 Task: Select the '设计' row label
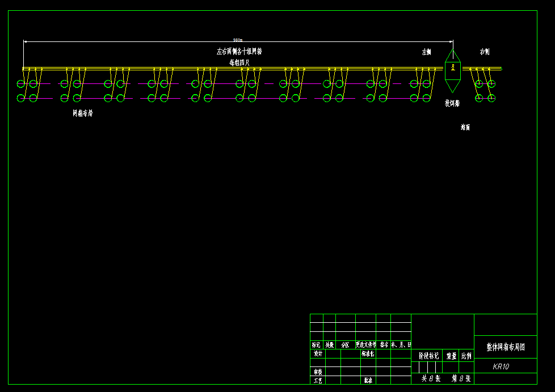[318, 353]
